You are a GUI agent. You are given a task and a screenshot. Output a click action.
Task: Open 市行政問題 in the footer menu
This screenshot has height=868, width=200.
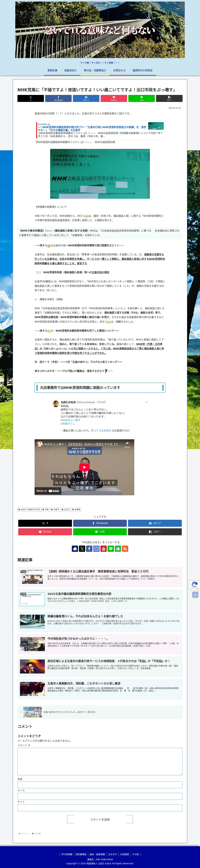(x=67, y=854)
